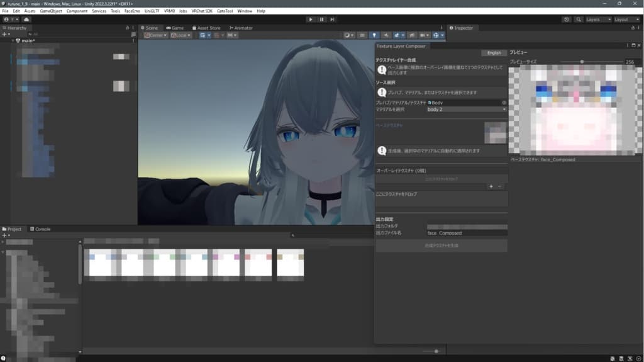Open the body 2 material dropdown
The width and height of the screenshot is (644, 362).
click(466, 110)
